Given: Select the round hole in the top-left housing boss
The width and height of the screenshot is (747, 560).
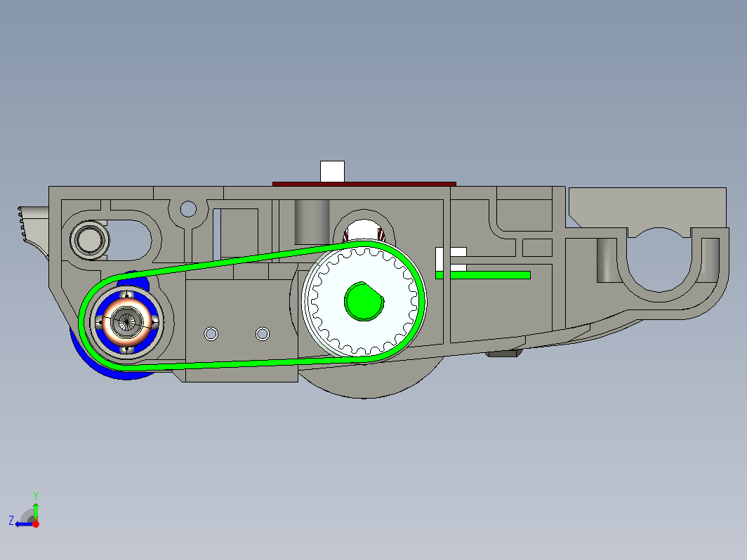Looking at the screenshot, I should tap(188, 208).
